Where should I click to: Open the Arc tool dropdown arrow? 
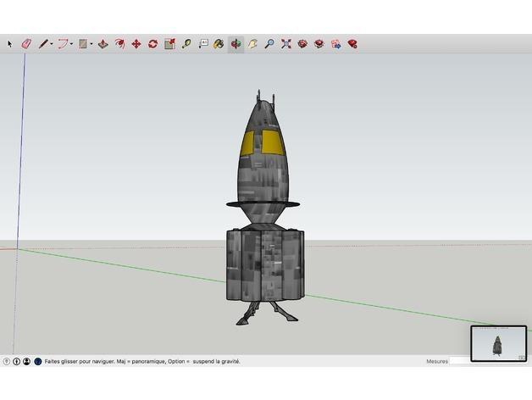pyautogui.click(x=72, y=44)
